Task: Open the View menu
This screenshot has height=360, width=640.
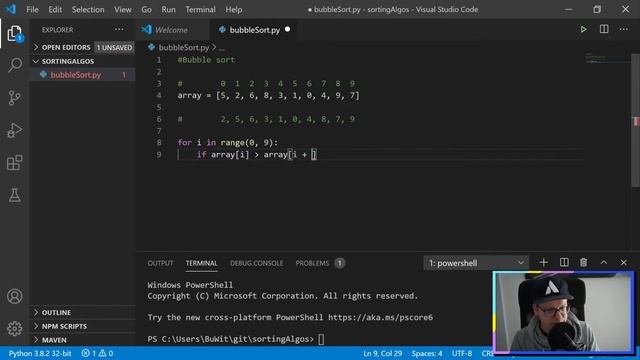Action: click(122, 9)
